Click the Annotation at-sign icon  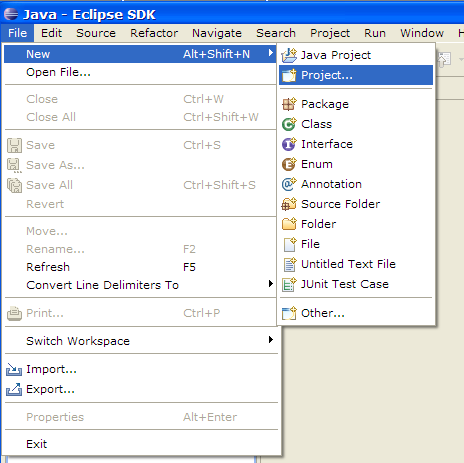coord(289,184)
